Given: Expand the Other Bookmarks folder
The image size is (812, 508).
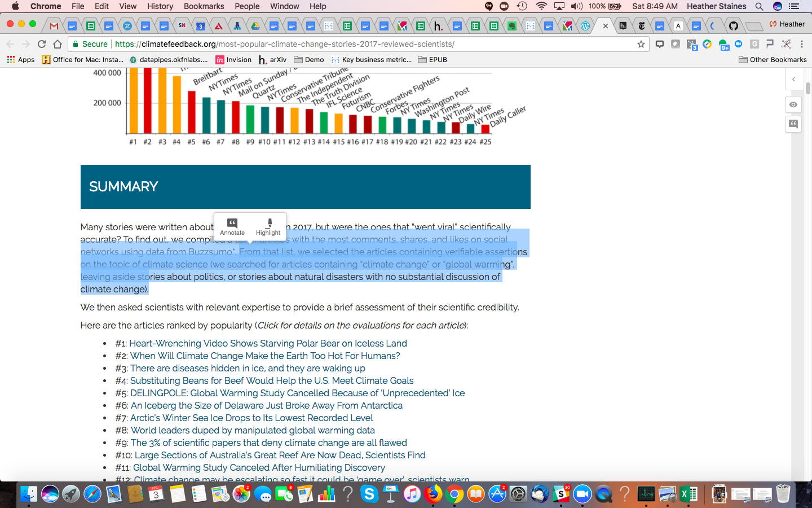Looking at the screenshot, I should point(773,60).
